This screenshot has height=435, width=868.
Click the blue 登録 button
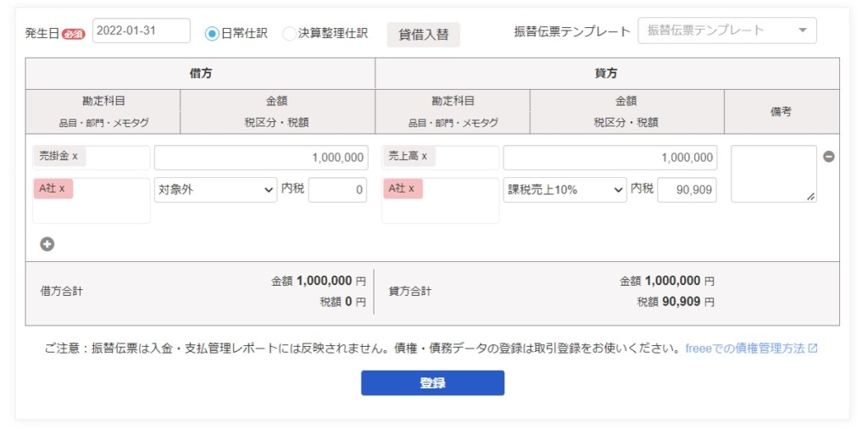point(432,383)
